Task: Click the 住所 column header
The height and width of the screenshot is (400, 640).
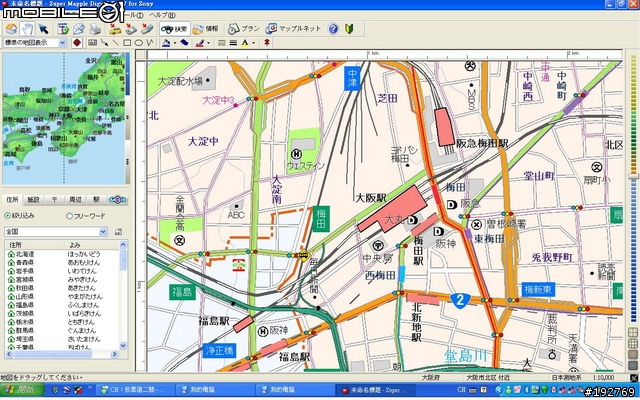Action: pyautogui.click(x=35, y=245)
